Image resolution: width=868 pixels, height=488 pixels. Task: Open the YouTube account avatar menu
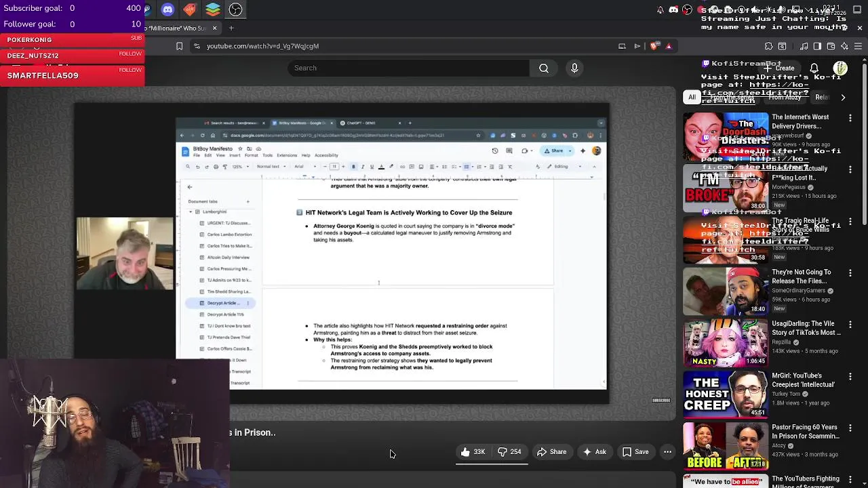click(840, 68)
